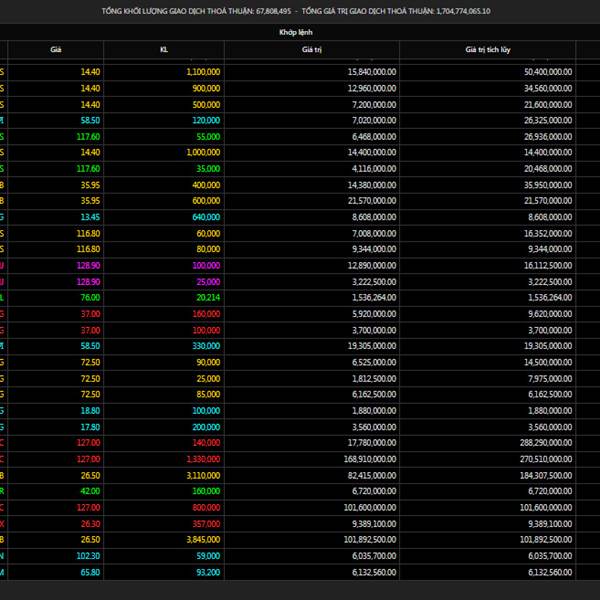Viewport: 600px width, 600px height.
Task: Select the 640,000 volume cell
Action: click(206, 217)
